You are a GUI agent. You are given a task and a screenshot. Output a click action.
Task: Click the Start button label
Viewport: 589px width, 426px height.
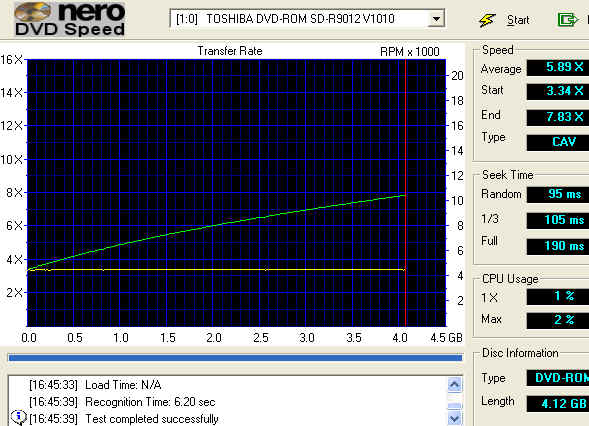pyautogui.click(x=518, y=20)
